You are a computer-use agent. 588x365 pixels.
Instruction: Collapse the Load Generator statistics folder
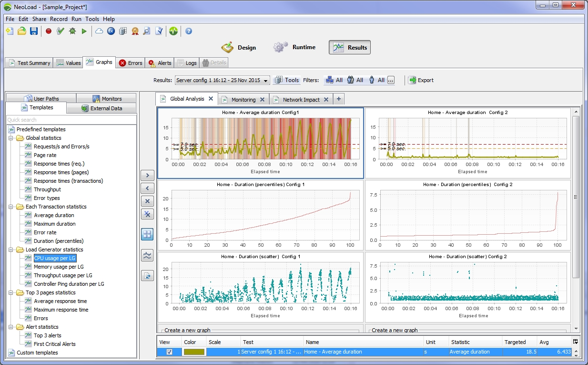[11, 250]
